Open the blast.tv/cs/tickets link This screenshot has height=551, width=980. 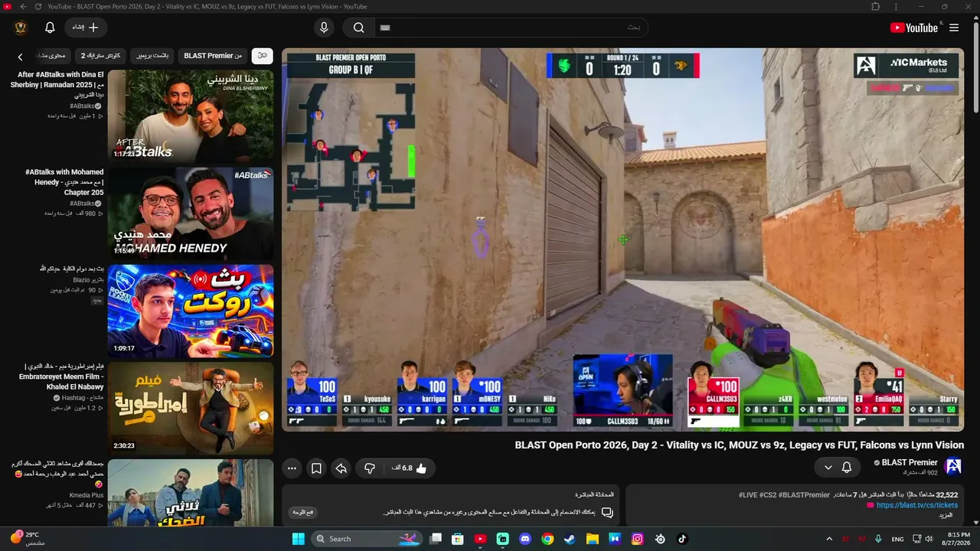click(x=917, y=505)
